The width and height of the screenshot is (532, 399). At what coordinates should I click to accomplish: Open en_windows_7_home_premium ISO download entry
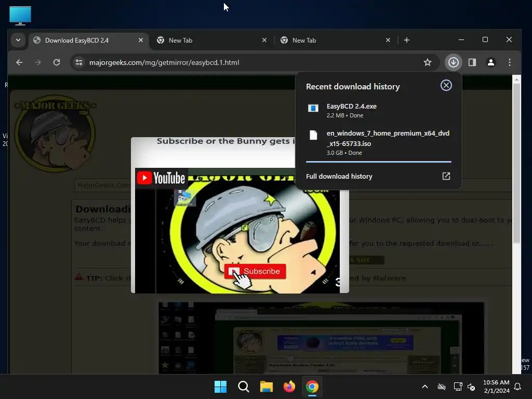(x=378, y=143)
